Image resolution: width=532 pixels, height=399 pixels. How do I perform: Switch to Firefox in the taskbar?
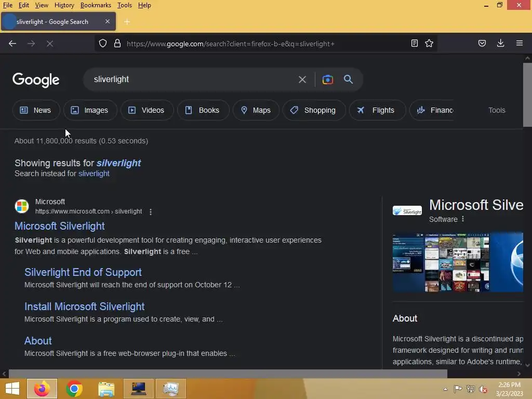pyautogui.click(x=42, y=389)
